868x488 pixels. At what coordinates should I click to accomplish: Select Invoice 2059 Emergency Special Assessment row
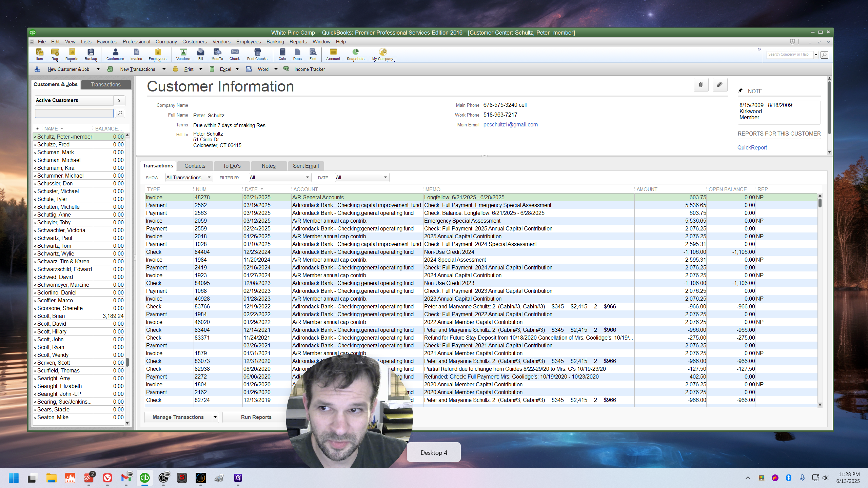(x=481, y=221)
